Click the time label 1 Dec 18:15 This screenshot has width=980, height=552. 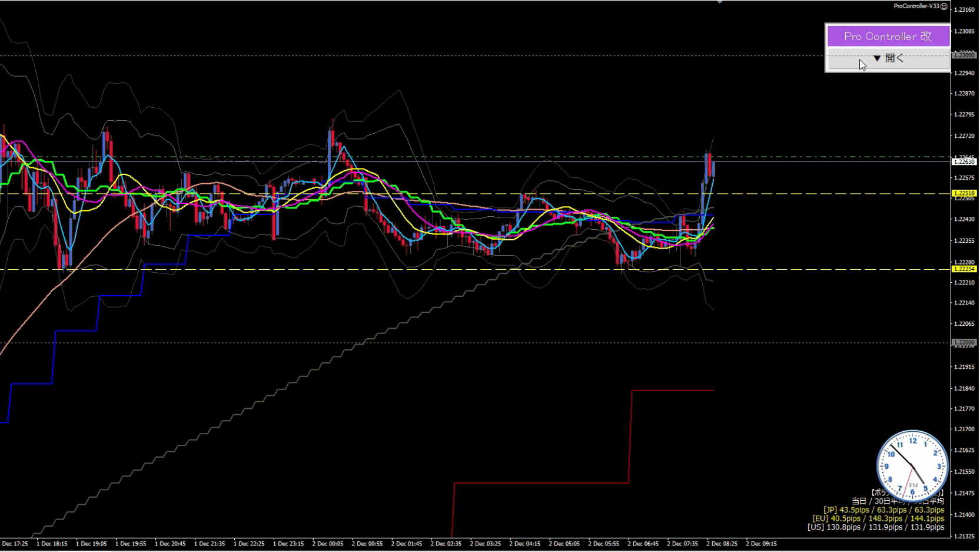pos(51,544)
